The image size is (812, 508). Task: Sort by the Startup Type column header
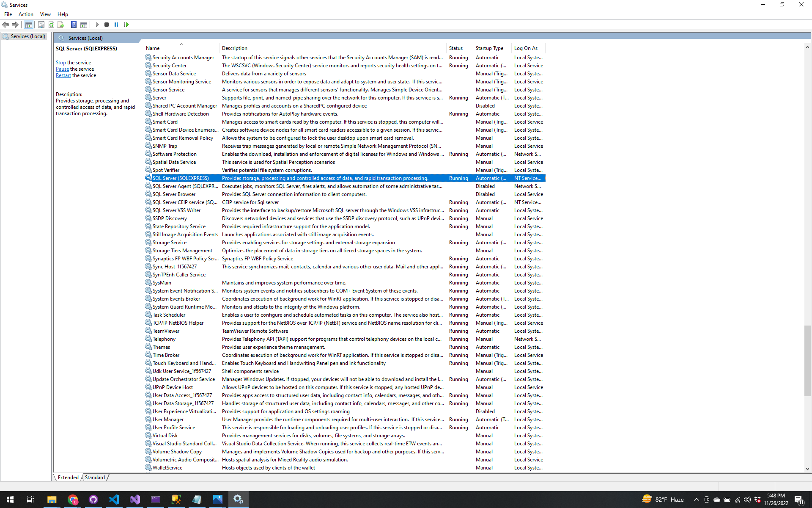[489, 48]
